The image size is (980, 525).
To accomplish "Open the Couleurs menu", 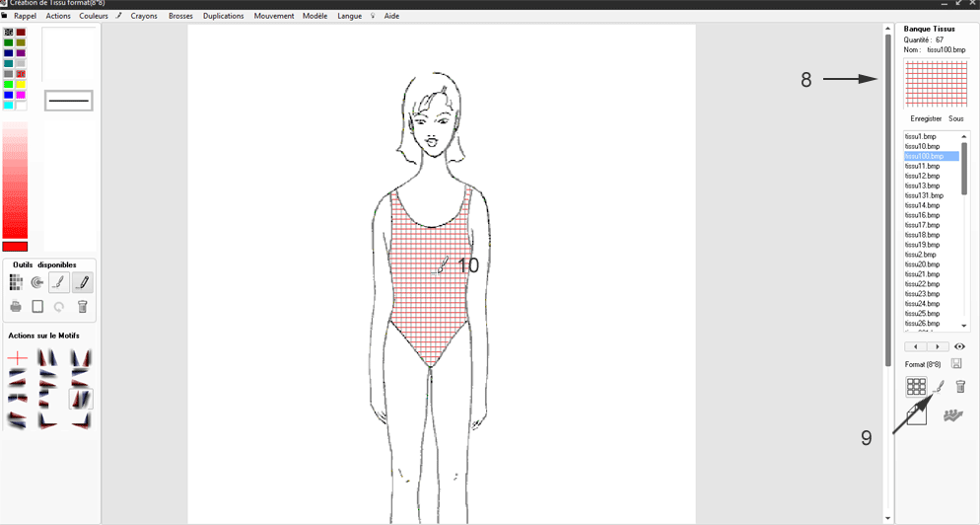I will [94, 16].
